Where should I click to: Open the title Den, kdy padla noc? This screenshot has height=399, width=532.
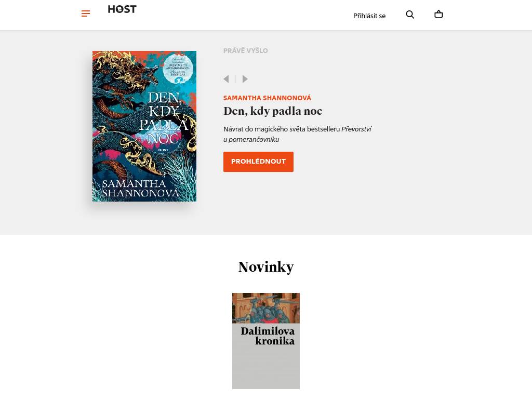[x=272, y=111]
